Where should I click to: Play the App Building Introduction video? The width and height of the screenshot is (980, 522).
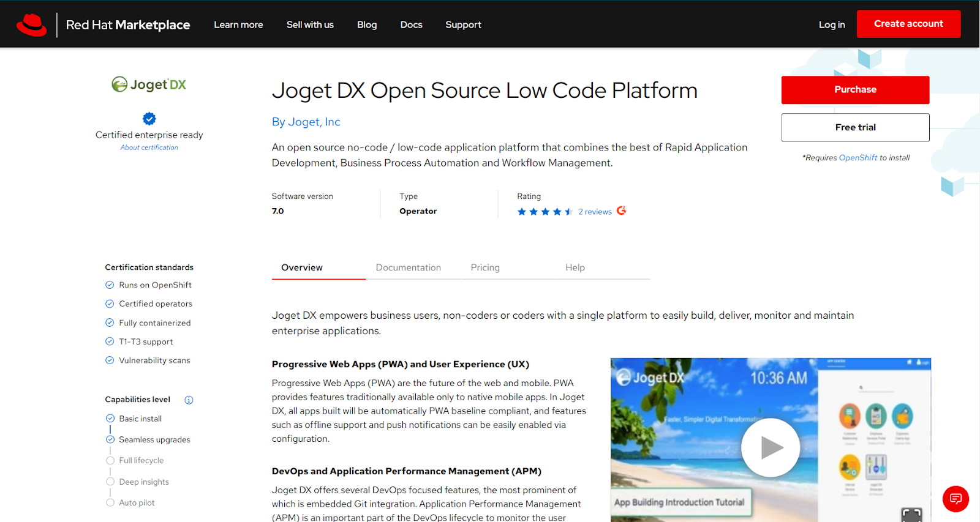click(771, 447)
